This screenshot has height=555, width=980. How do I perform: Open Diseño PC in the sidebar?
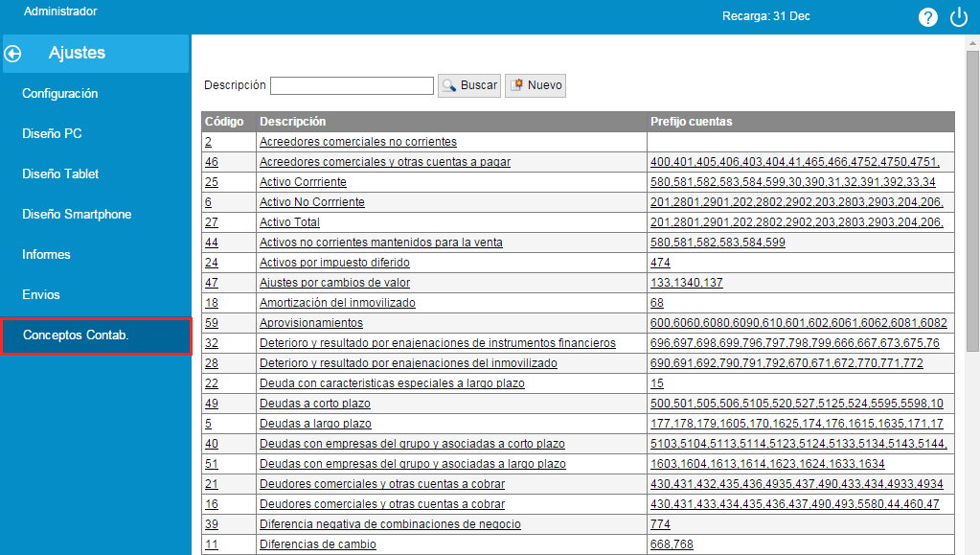pyautogui.click(x=52, y=134)
